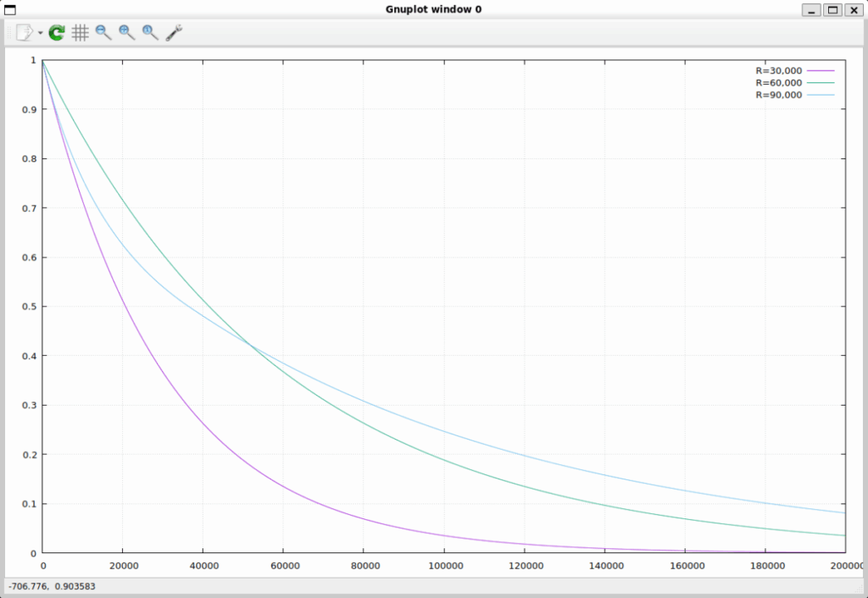Click the toolbar grip handle
868x598 pixels.
pyautogui.click(x=9, y=33)
